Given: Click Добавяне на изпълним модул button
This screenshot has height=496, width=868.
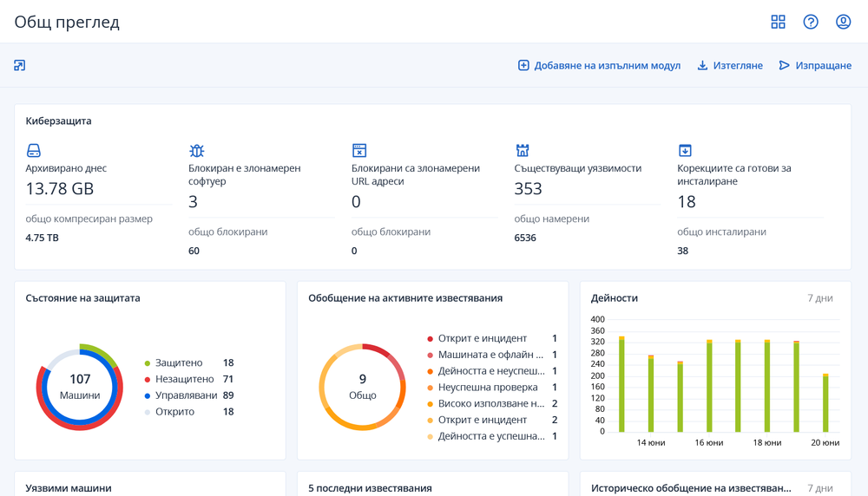Looking at the screenshot, I should (599, 66).
